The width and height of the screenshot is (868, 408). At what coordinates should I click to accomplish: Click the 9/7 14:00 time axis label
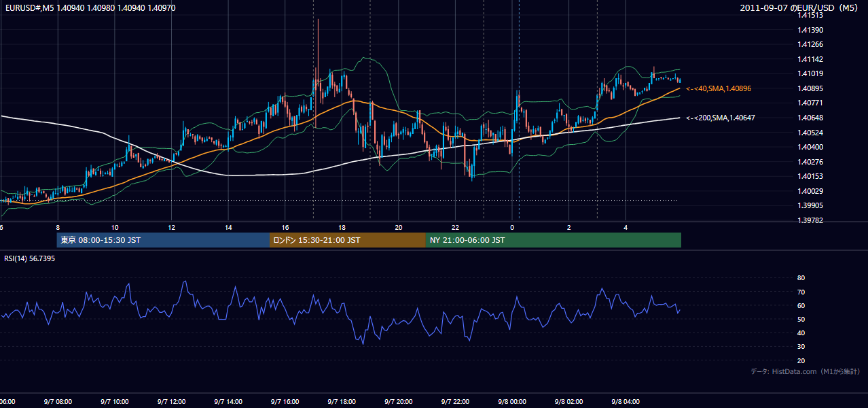point(228,402)
